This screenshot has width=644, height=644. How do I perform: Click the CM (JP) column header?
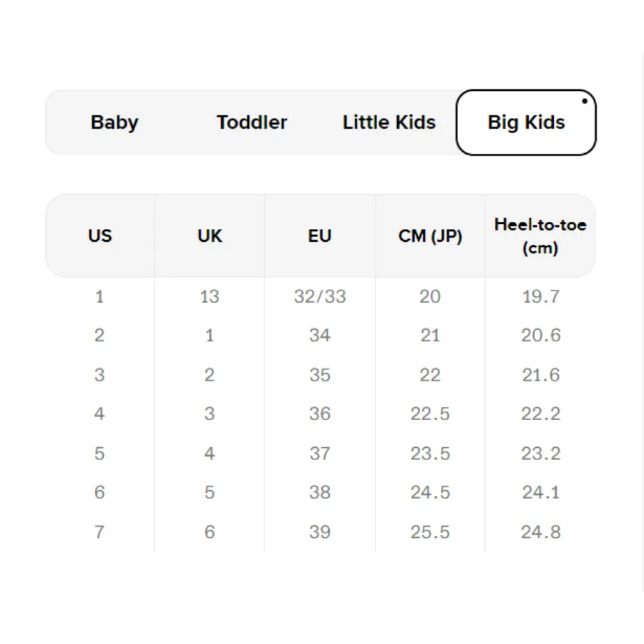pos(430,235)
